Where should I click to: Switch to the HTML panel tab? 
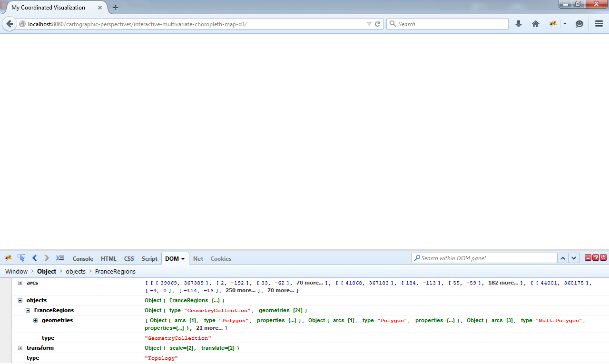coord(108,258)
